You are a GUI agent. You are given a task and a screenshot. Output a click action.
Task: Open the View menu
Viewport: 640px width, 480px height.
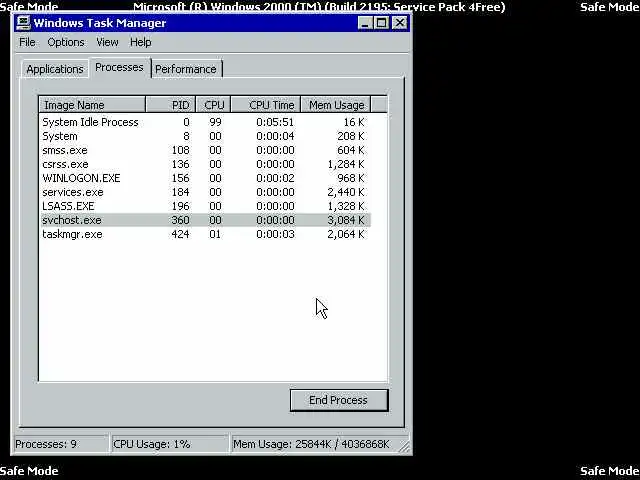pyautogui.click(x=107, y=42)
